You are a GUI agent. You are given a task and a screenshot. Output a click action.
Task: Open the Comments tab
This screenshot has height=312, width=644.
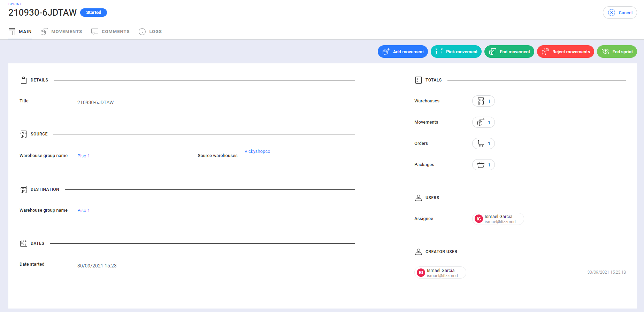tap(110, 32)
